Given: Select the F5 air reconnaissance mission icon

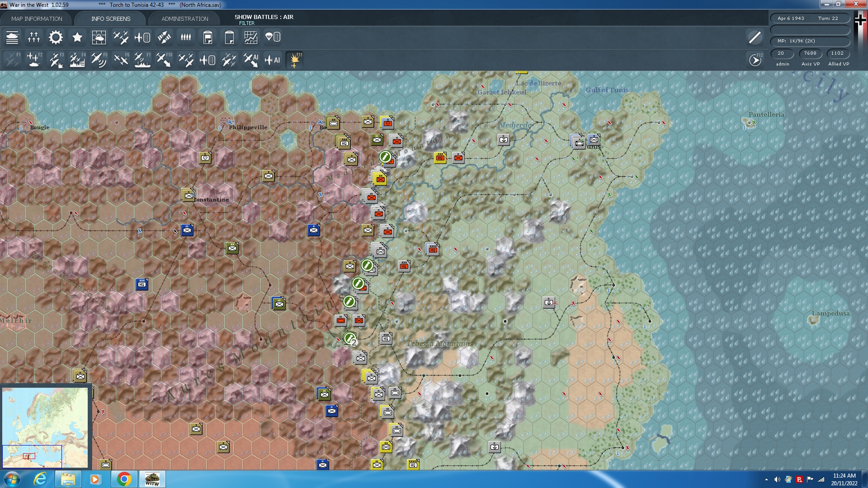Looking at the screenshot, I should tap(99, 59).
